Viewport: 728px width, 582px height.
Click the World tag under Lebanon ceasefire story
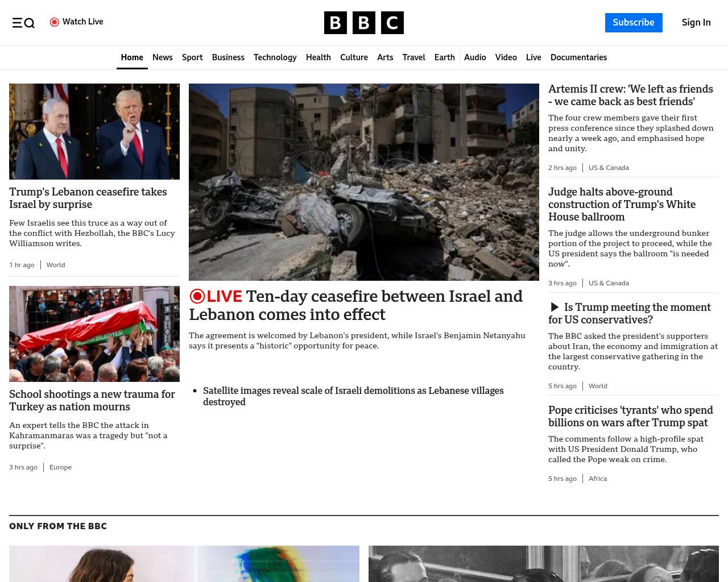pyautogui.click(x=56, y=265)
